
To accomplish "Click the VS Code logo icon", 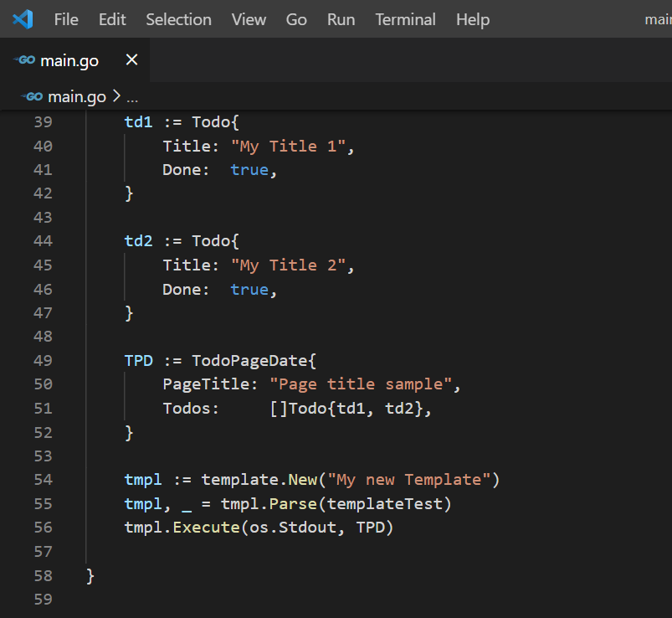I will point(23,19).
